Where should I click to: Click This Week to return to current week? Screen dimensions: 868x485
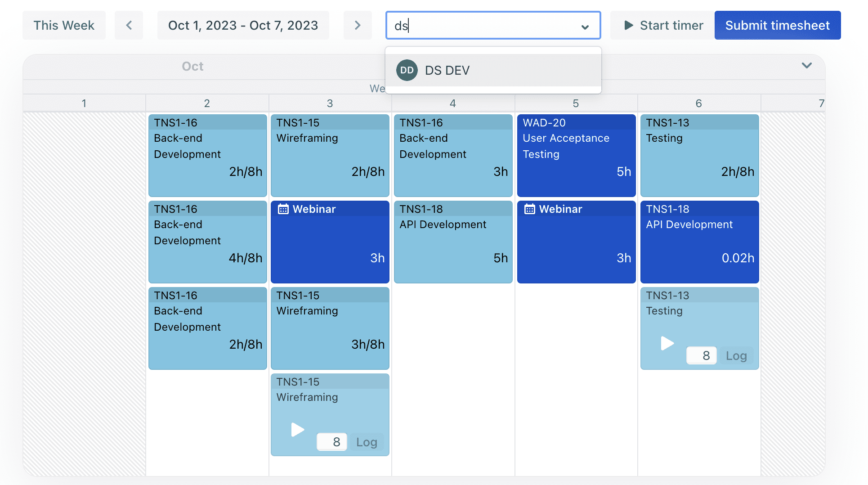click(64, 25)
